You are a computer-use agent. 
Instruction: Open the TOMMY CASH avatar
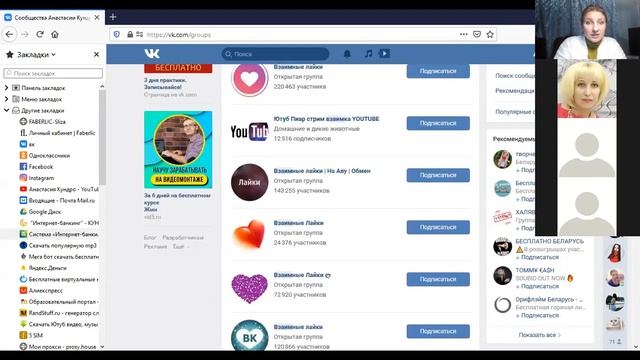tap(502, 276)
